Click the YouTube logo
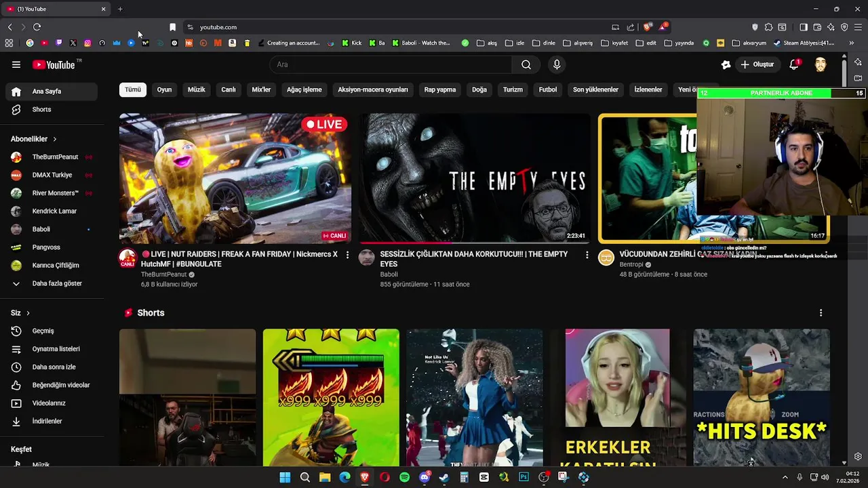 (x=54, y=64)
